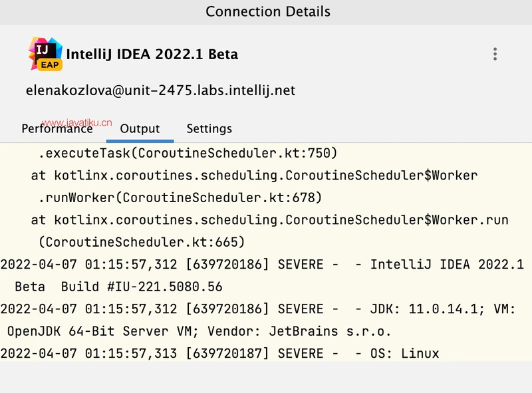Click the OS: Linux log line

[x=219, y=354]
